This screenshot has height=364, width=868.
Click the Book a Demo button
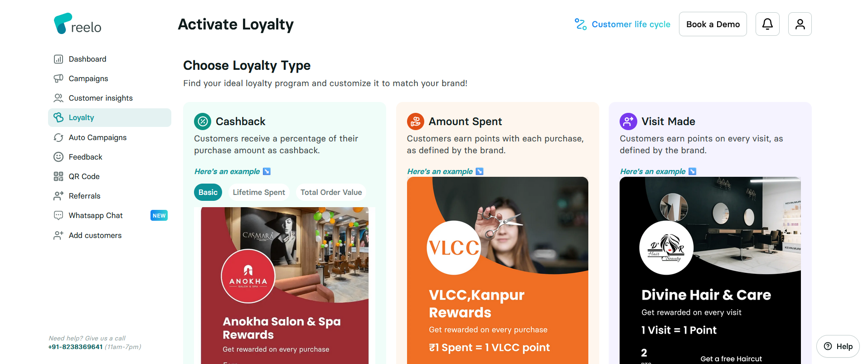pyautogui.click(x=712, y=24)
